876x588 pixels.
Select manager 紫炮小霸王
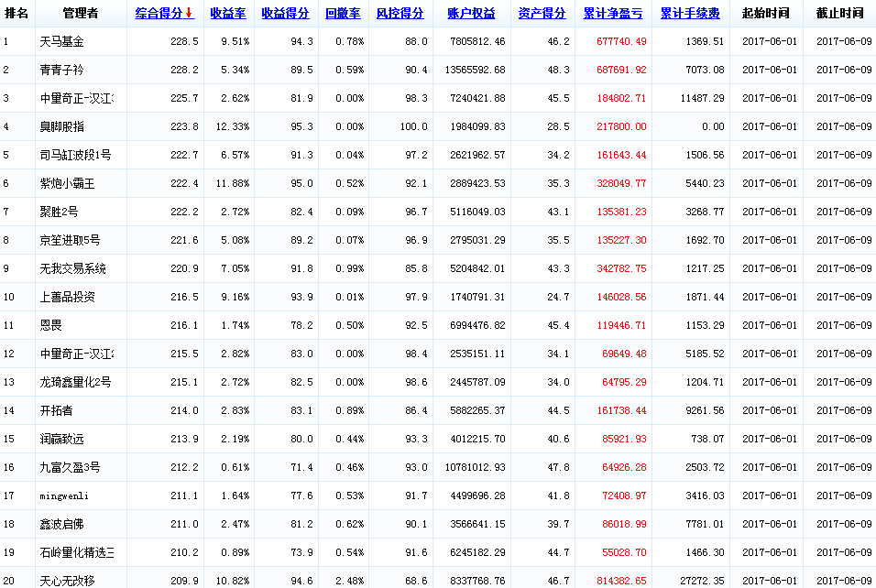[67, 183]
